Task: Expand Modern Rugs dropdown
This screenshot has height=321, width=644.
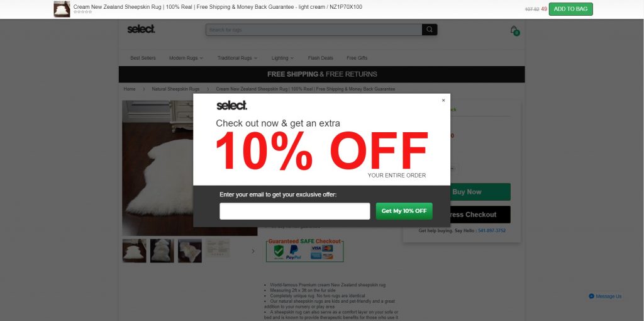Action: coord(186,58)
